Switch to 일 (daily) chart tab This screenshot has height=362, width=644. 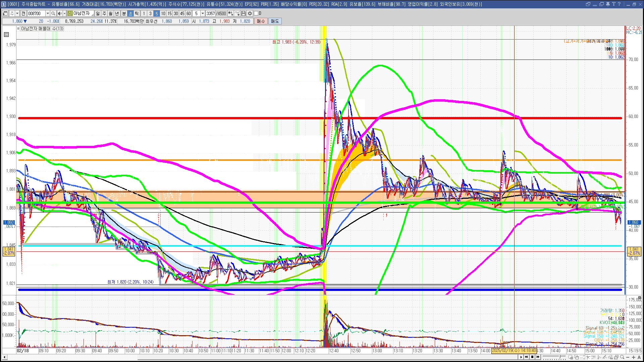point(98,13)
